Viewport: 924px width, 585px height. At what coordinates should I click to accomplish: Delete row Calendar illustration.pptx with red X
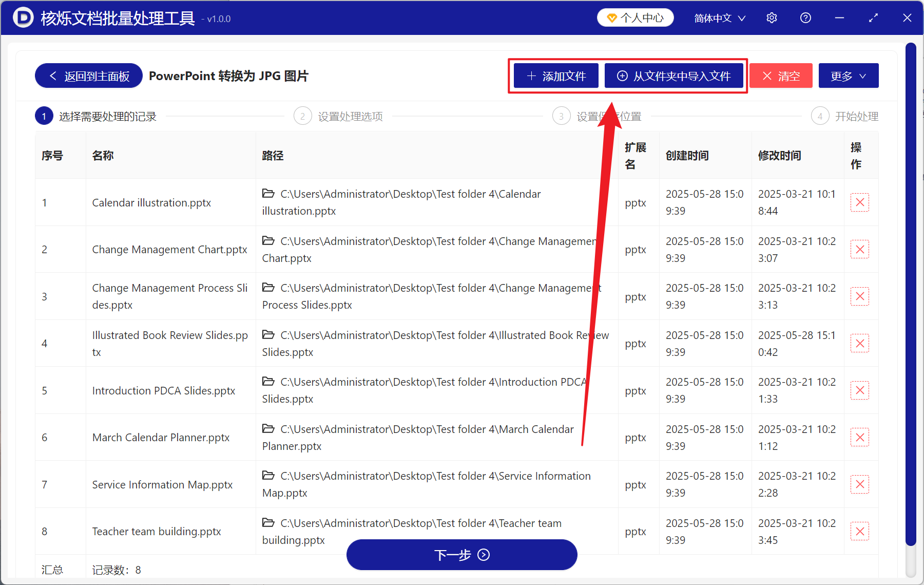pos(860,202)
